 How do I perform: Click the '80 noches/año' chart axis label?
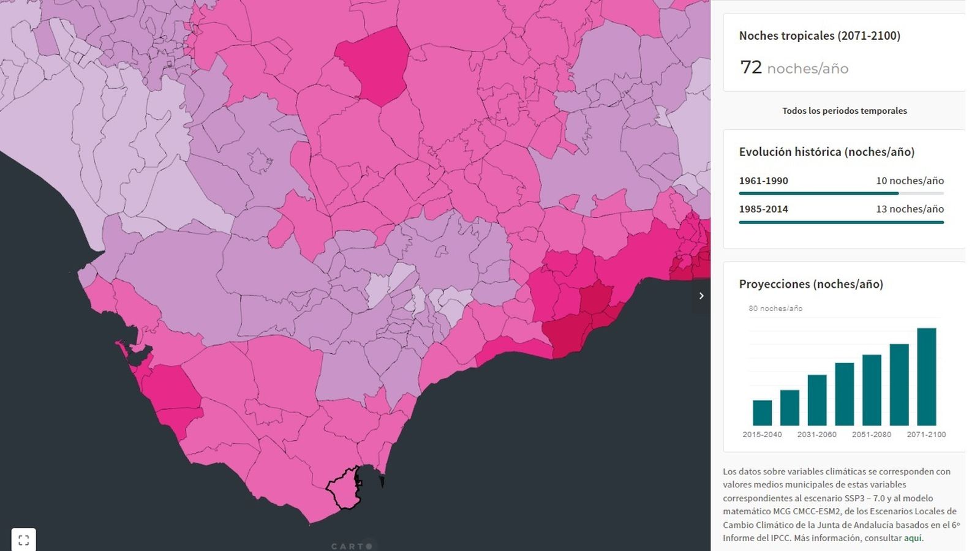[775, 309]
